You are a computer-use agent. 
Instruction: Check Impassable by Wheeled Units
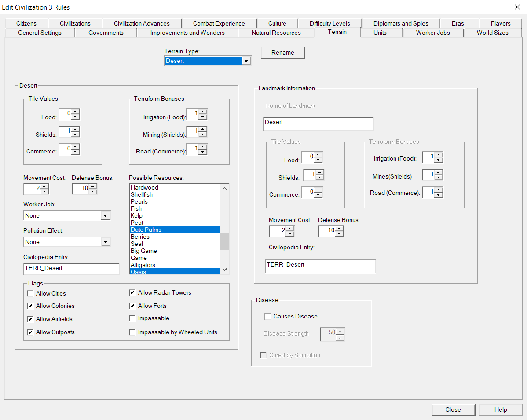tap(132, 332)
